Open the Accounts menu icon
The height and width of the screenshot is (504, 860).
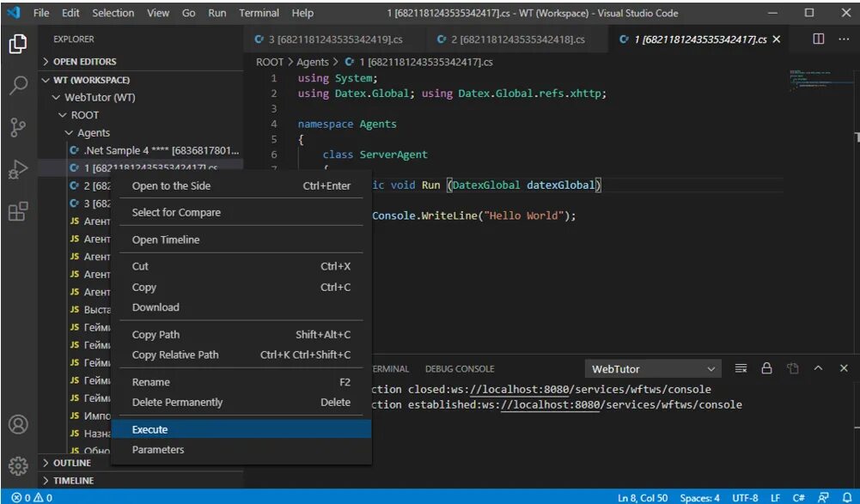(18, 424)
